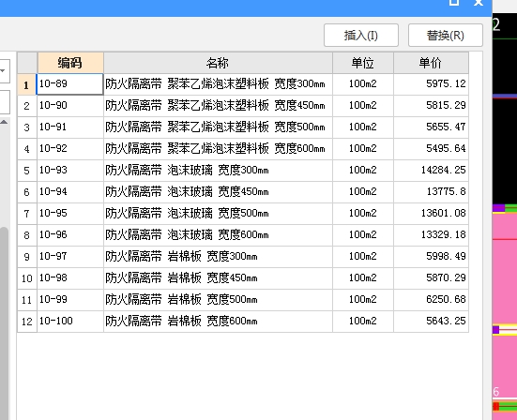Select 岩棉板 宽度500mm name cell
517x420 pixels.
(218, 300)
